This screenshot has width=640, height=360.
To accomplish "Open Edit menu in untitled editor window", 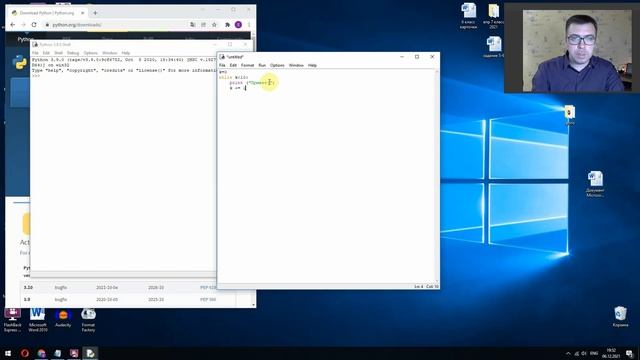I will (x=233, y=65).
